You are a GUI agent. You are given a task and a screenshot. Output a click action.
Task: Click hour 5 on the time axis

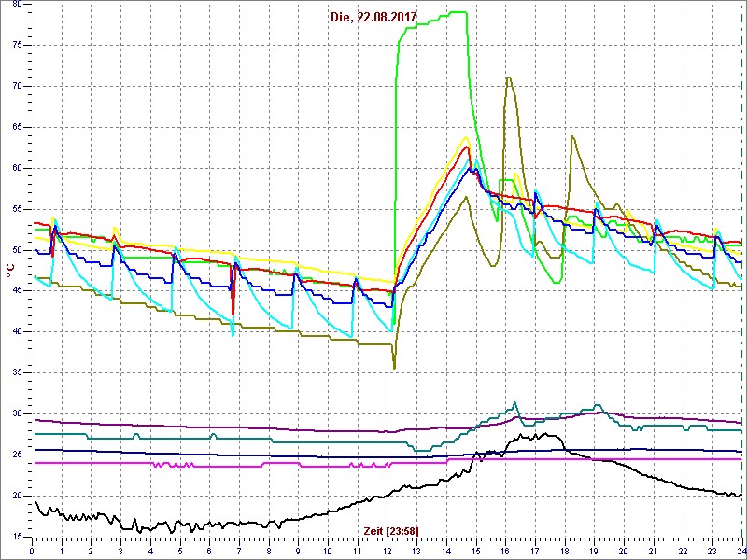point(180,549)
